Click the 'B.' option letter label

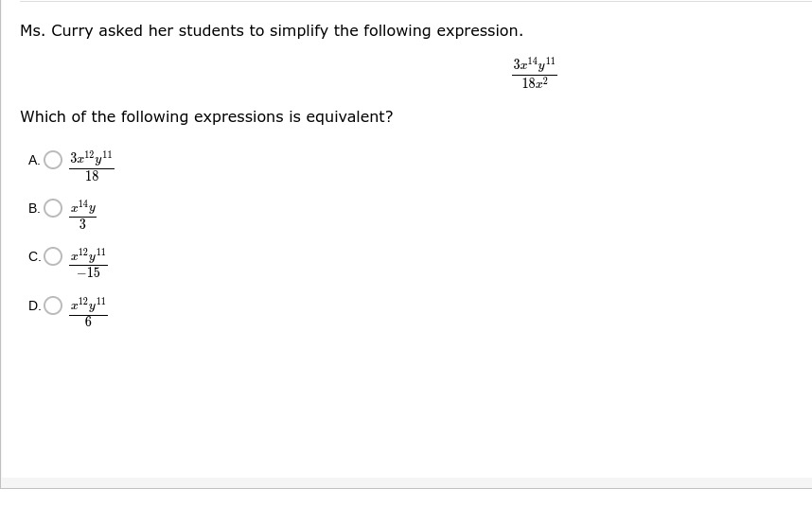[x=34, y=208]
